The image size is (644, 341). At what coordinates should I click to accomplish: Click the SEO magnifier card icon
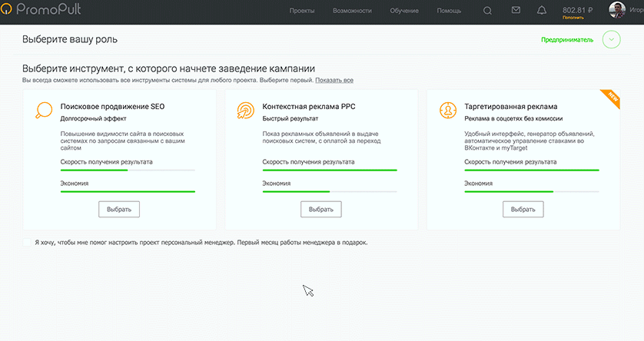click(44, 111)
